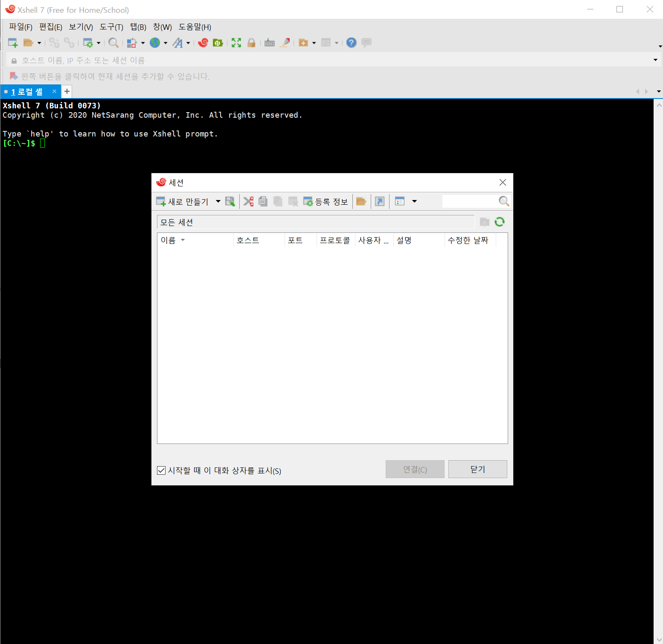Click the font icon in main toolbar
This screenshot has width=663, height=644.
click(x=177, y=43)
